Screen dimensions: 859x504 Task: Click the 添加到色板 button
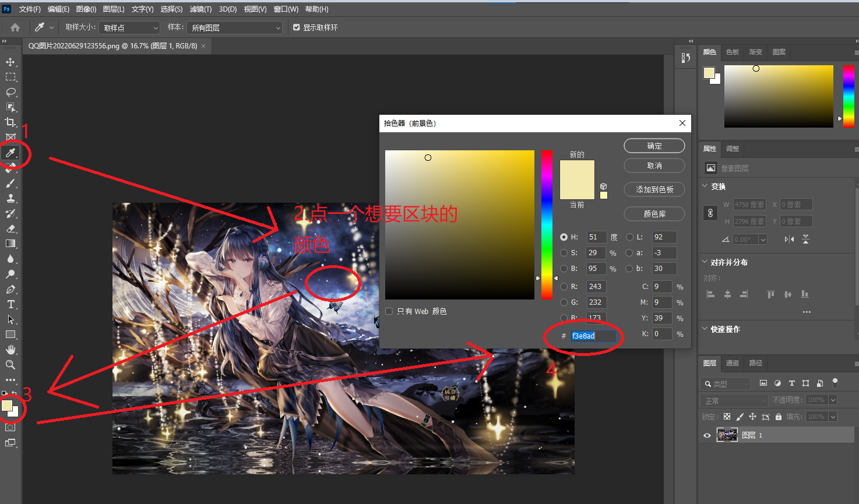(x=654, y=189)
